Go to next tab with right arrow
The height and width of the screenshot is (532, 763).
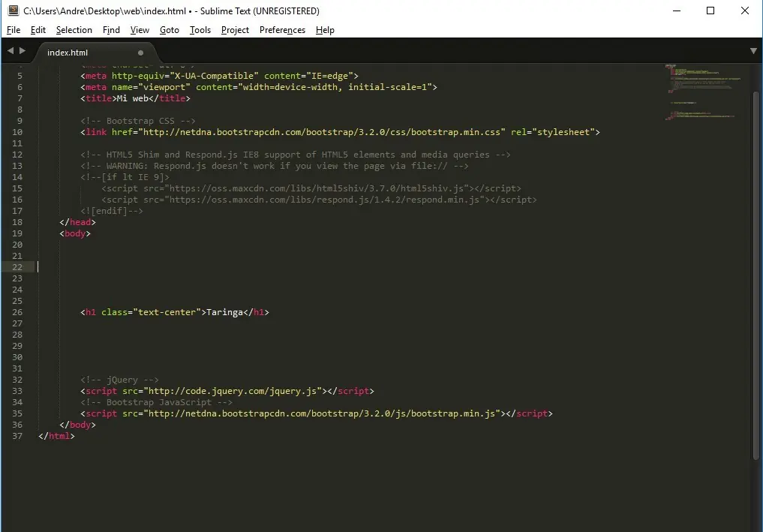click(23, 50)
